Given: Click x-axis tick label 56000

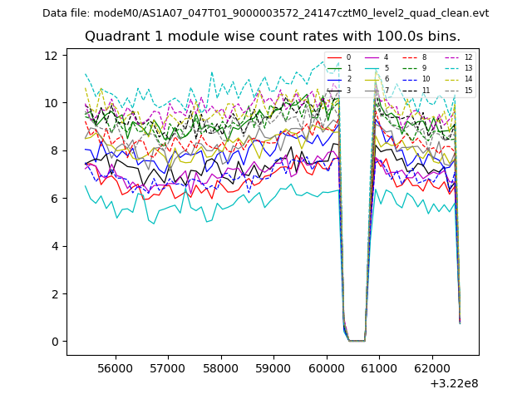Looking at the screenshot, I should [x=115, y=367].
